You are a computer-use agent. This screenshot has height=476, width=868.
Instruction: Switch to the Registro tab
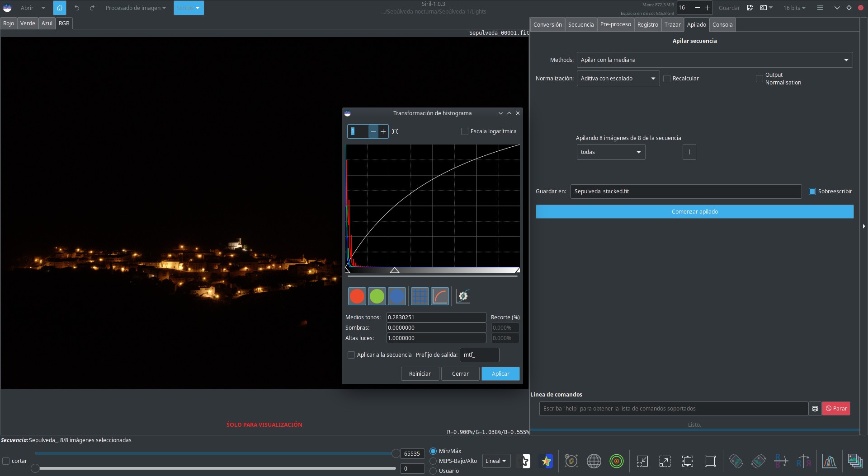(647, 25)
